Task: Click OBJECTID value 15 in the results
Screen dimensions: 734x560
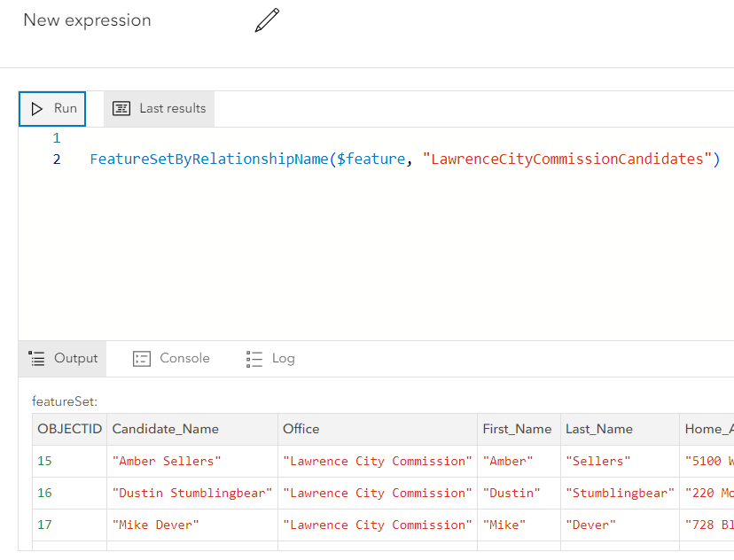Action: [x=45, y=461]
